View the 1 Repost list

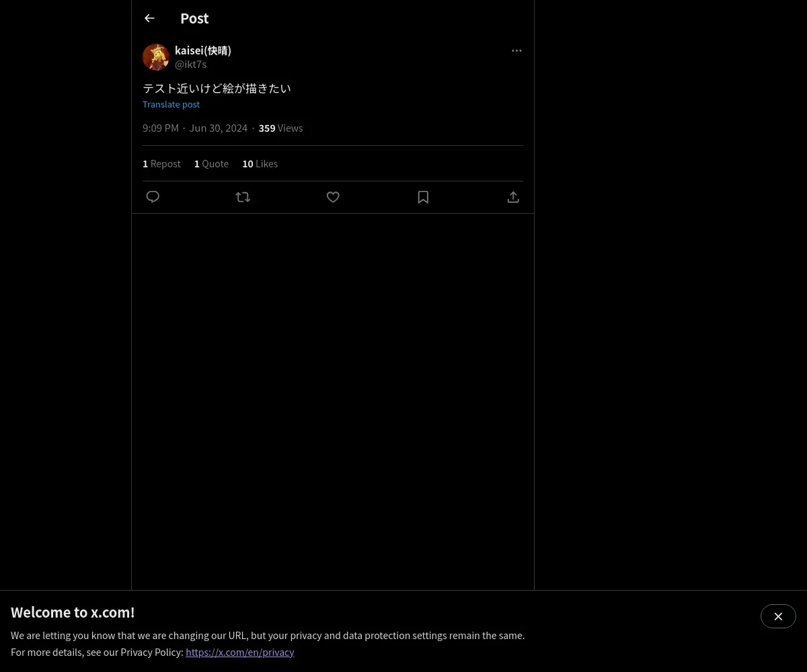pos(161,163)
